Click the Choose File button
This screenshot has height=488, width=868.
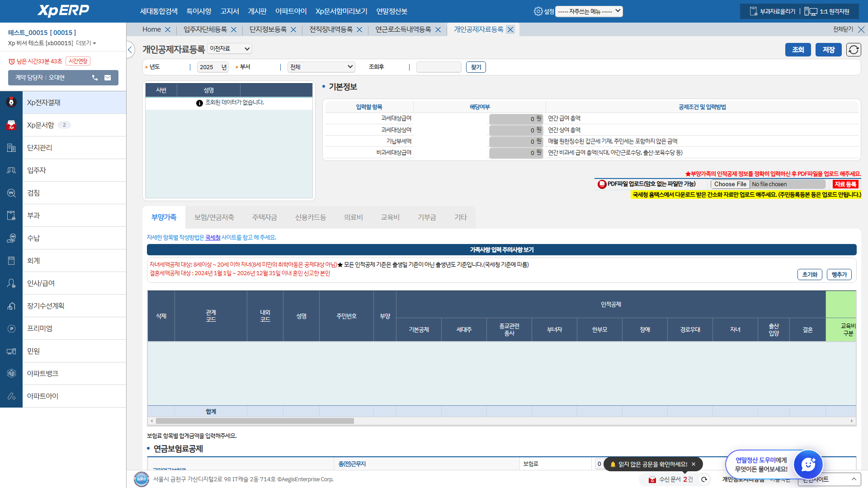pos(730,184)
